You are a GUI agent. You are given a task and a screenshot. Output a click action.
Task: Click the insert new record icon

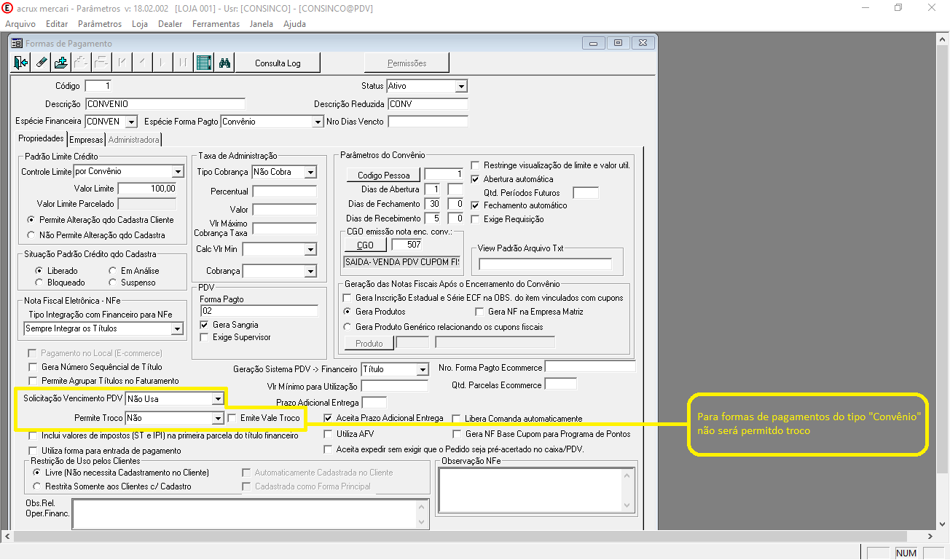coord(61,63)
